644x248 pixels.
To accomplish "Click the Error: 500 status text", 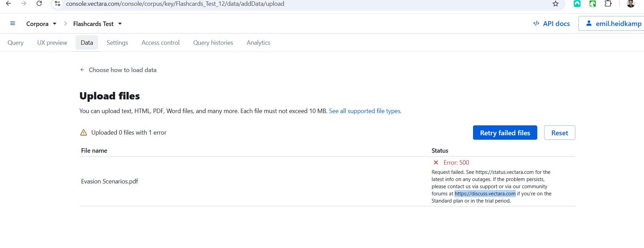I will pos(456,163).
